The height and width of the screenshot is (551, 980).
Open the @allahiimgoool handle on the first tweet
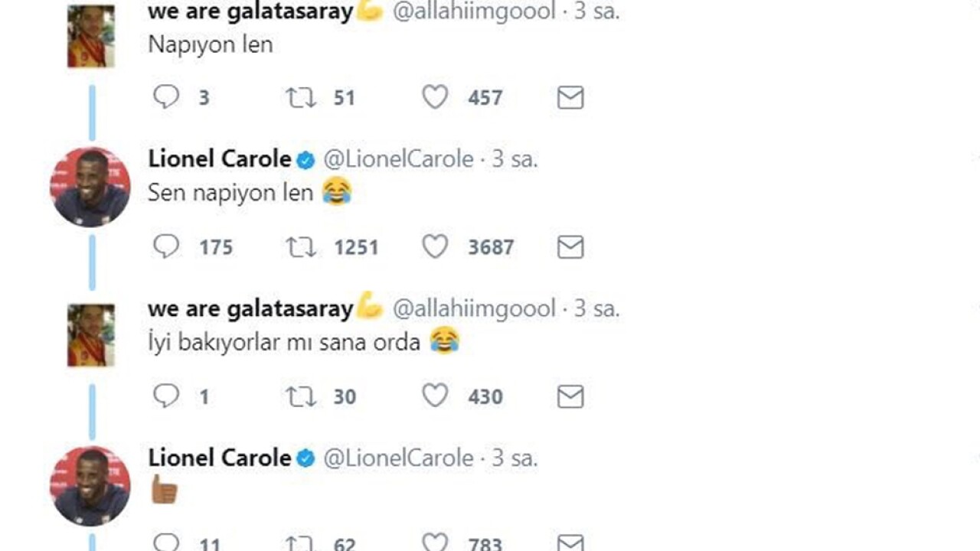[x=474, y=11]
